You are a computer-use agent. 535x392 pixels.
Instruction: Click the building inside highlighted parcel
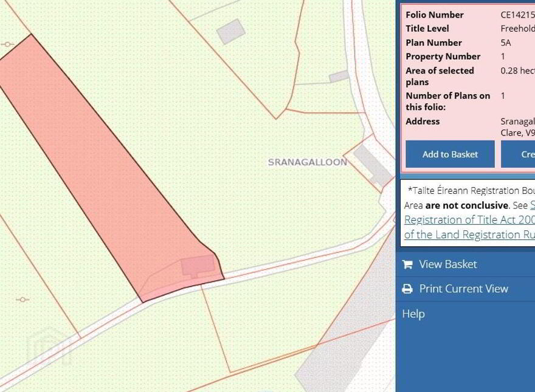click(198, 266)
